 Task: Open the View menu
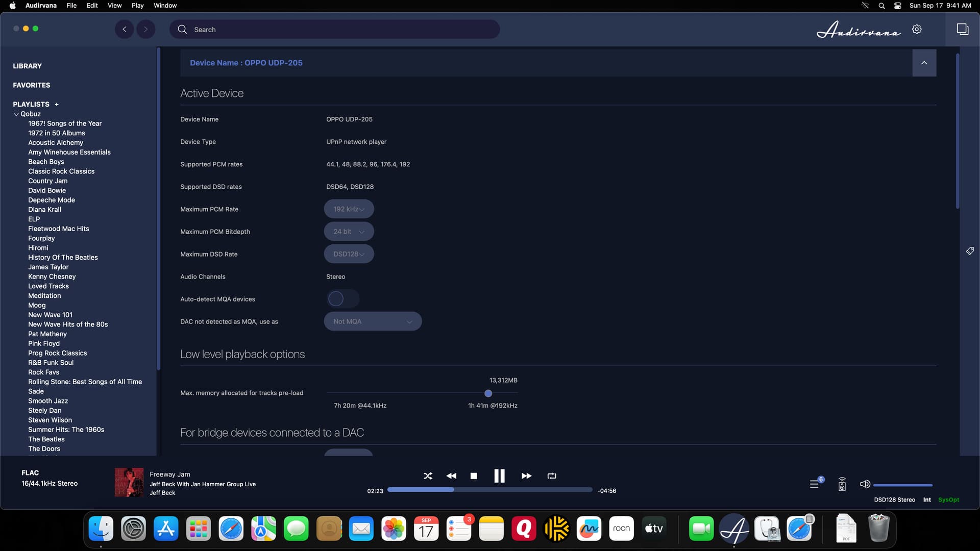[114, 6]
